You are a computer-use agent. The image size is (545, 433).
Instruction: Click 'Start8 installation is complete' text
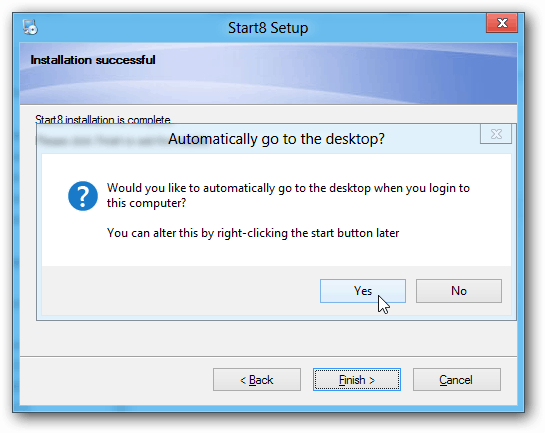(103, 120)
